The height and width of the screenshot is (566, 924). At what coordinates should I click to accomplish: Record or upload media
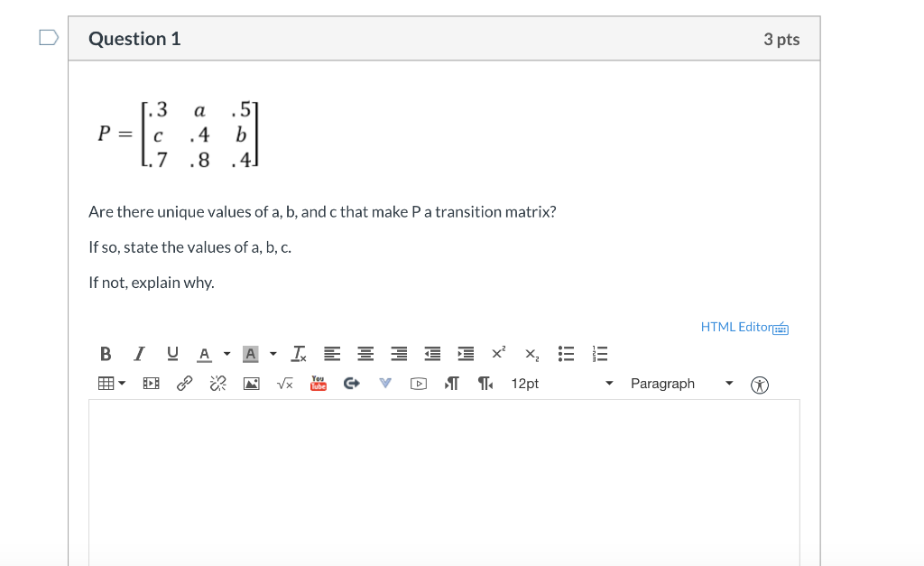pos(419,384)
